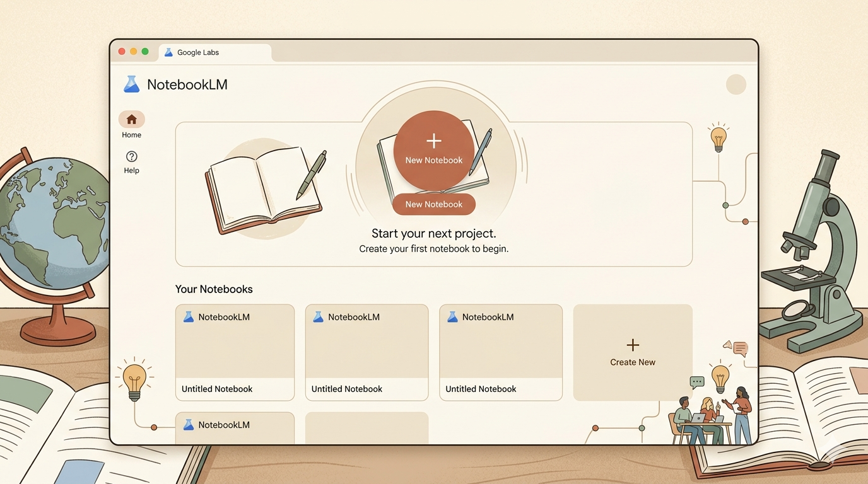Click the flask icon on the third notebook card
This screenshot has width=868, height=484.
[x=452, y=317]
